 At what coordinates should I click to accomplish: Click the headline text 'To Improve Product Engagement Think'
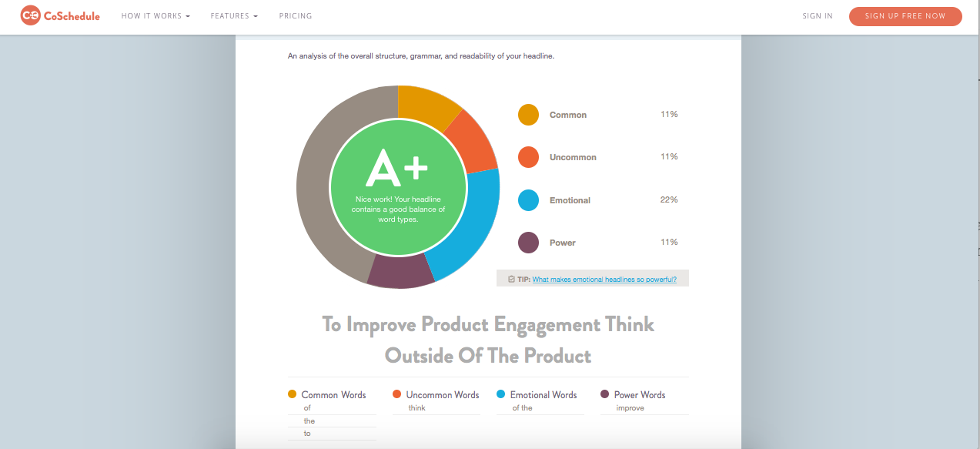tap(488, 324)
